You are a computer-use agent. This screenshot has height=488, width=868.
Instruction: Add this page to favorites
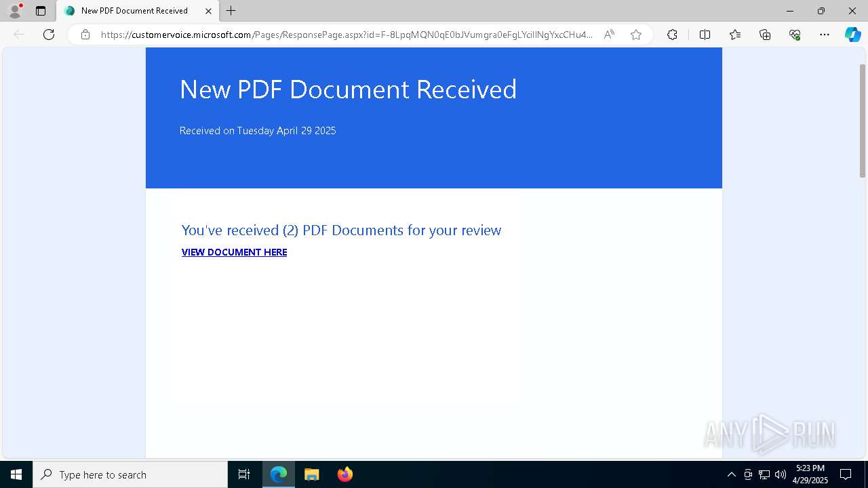click(x=636, y=35)
